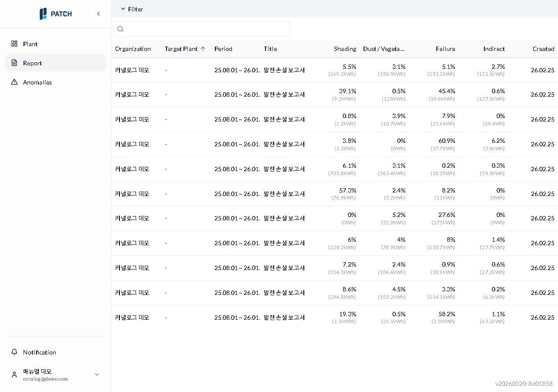Viewport: 558px width, 392px height.
Task: Sort by Target Plant arrow indicator
Action: click(203, 49)
